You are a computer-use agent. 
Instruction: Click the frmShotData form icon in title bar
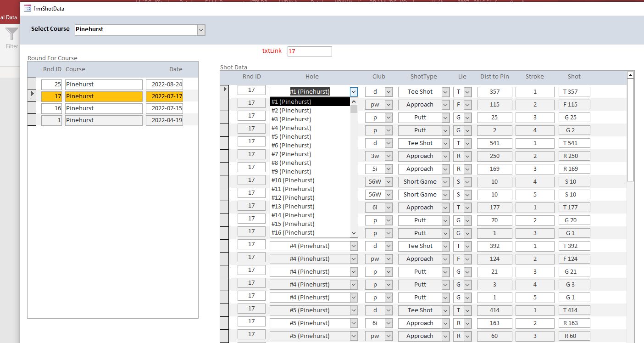tap(28, 8)
